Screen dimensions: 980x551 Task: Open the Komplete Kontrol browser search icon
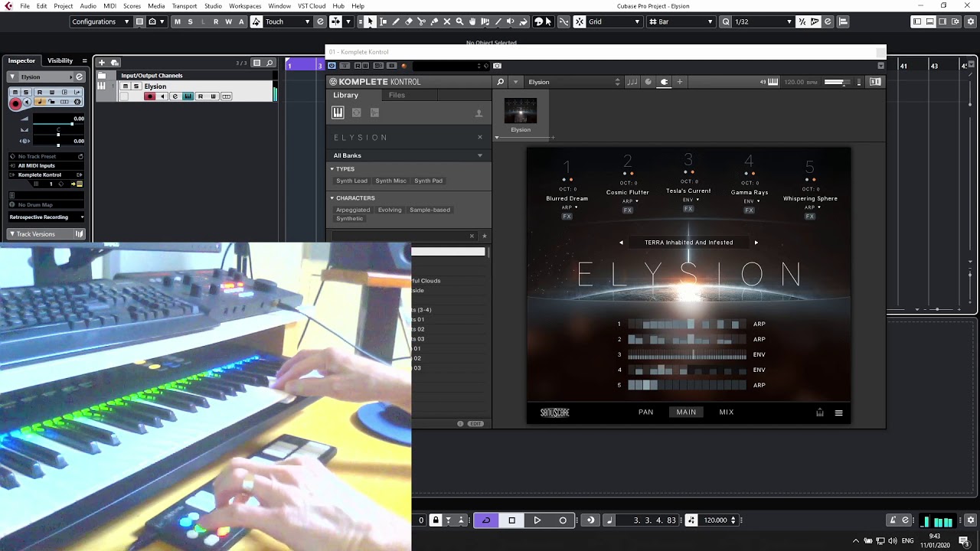click(501, 82)
